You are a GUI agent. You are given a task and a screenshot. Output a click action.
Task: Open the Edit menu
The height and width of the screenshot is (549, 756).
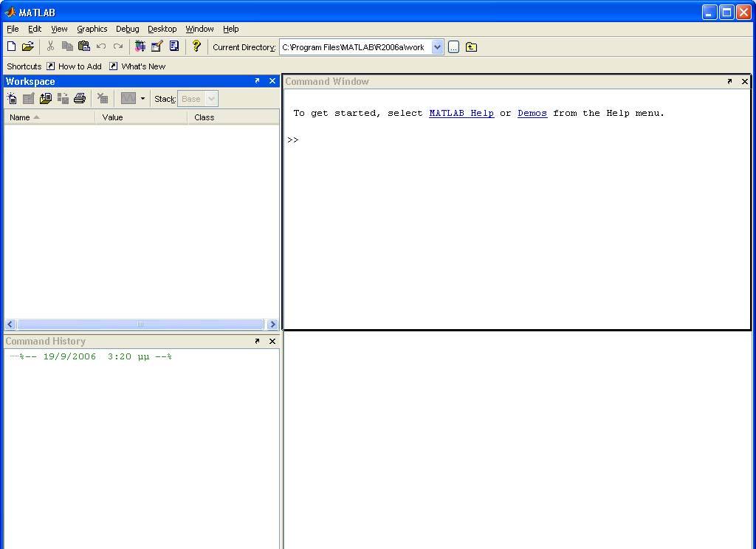click(35, 29)
